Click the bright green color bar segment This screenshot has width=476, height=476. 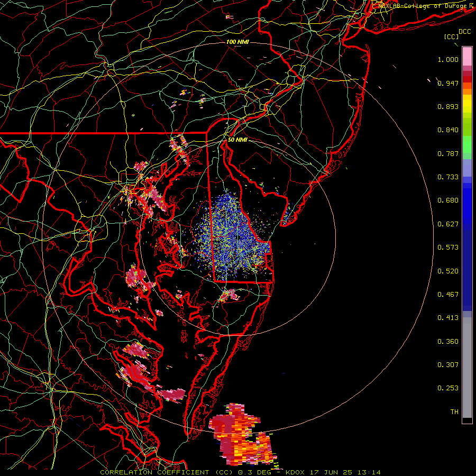467,144
